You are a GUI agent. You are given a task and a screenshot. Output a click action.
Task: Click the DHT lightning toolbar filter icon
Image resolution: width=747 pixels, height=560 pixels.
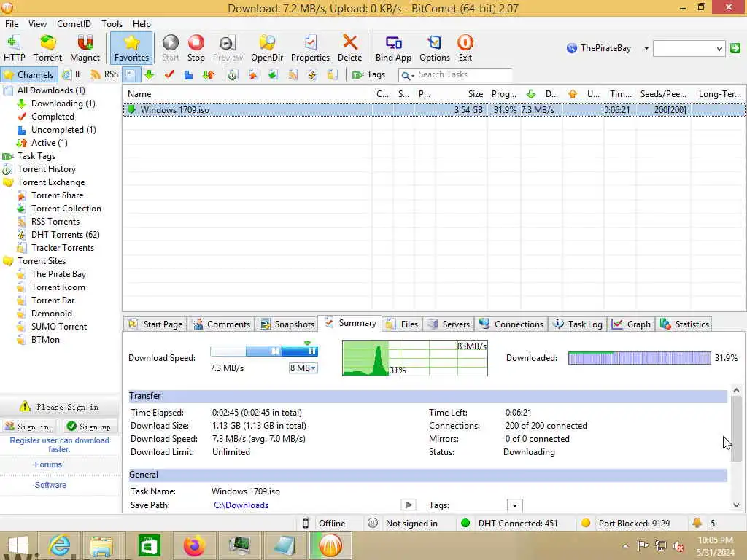point(312,75)
